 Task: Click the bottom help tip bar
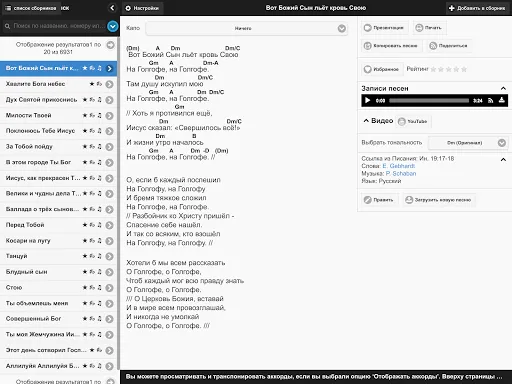316,377
